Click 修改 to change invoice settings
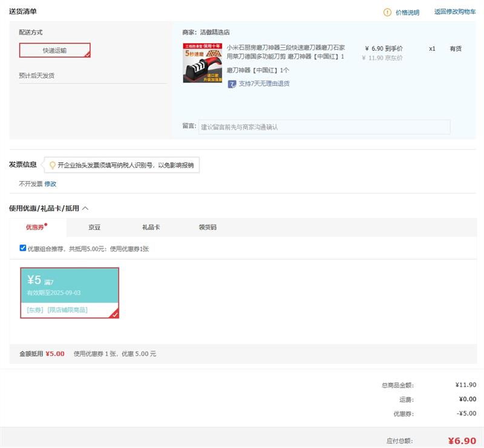Screen dimensions: 484x448 pyautogui.click(x=50, y=184)
